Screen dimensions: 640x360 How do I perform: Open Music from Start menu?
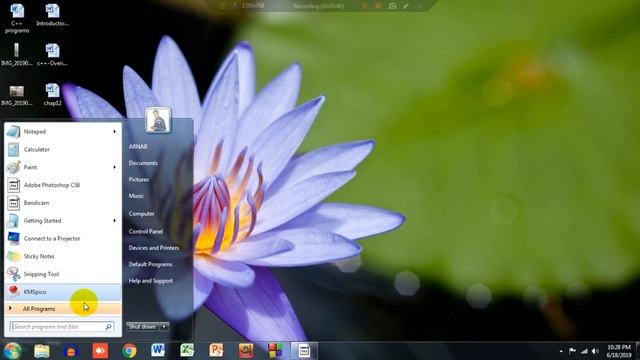(x=136, y=196)
